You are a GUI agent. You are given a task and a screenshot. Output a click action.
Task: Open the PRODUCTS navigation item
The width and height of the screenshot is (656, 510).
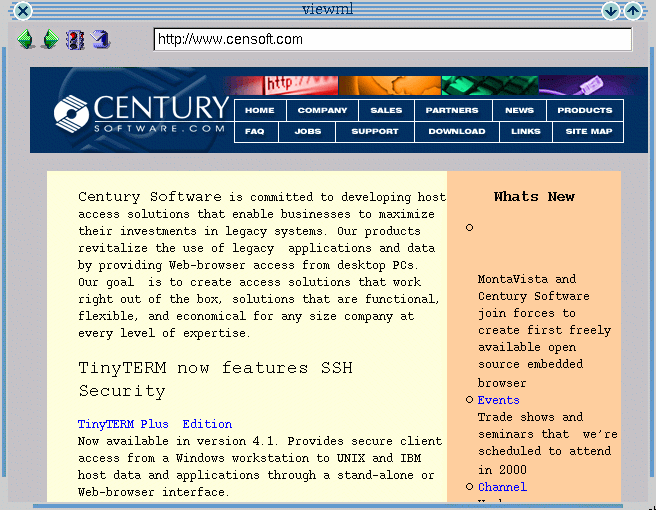(x=585, y=110)
